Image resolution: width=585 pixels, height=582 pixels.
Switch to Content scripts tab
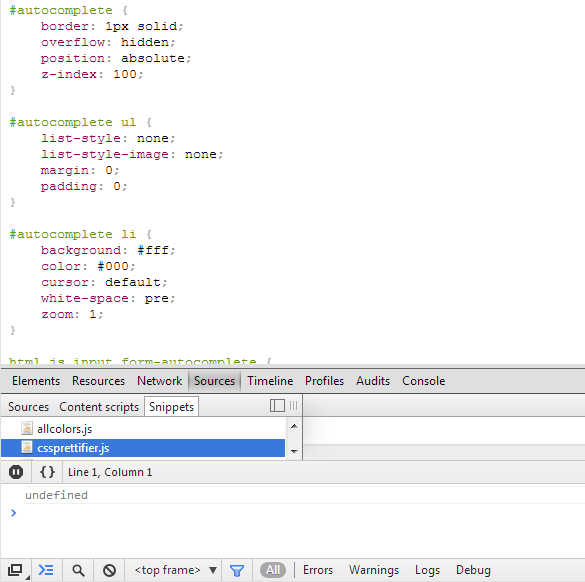coord(99,407)
